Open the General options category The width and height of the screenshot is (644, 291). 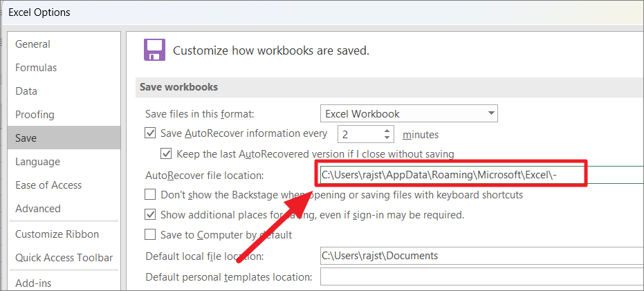coord(64,44)
